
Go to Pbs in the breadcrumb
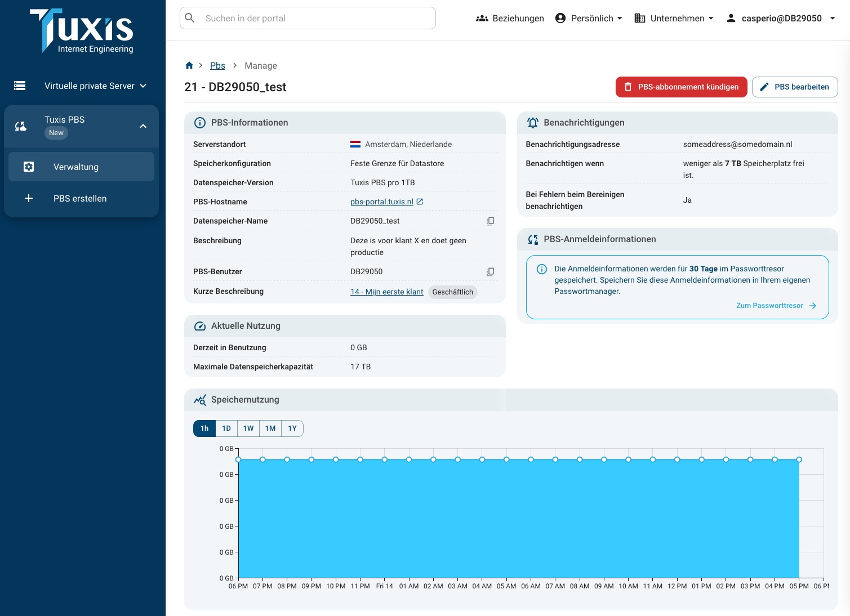[x=217, y=65]
